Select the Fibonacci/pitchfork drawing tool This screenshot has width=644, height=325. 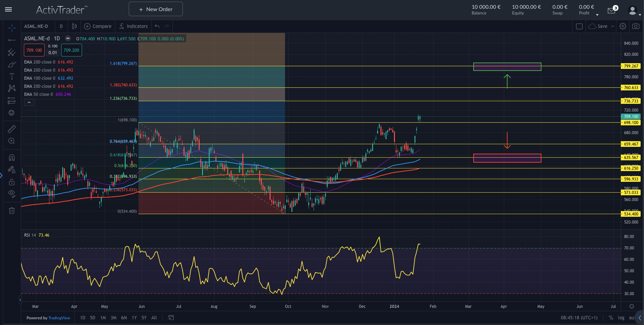point(11,52)
